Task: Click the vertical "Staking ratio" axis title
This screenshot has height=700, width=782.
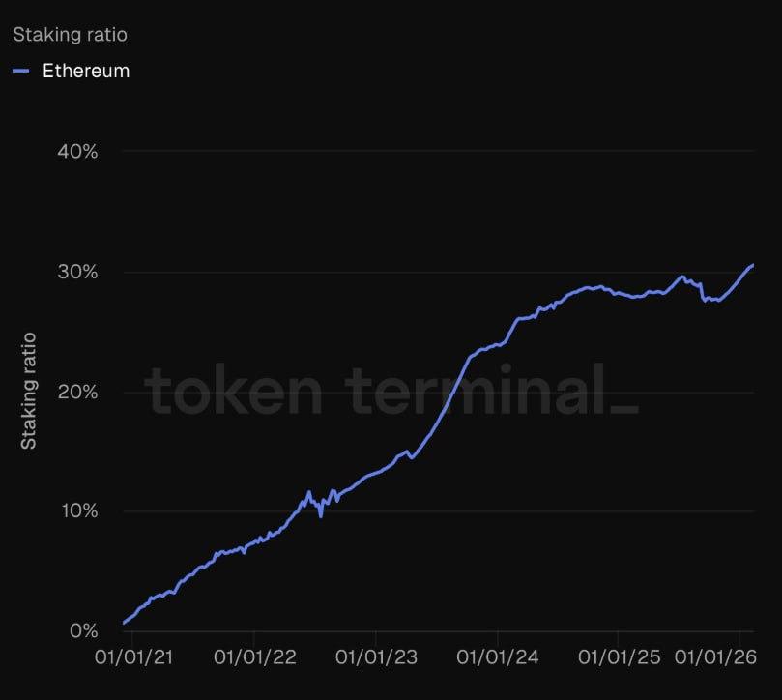Action: (29, 391)
